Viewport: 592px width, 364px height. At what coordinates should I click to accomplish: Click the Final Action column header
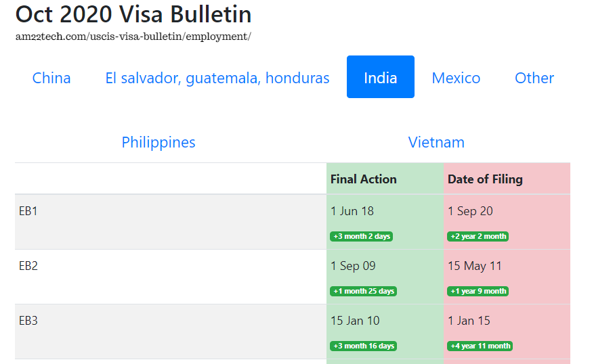[x=363, y=179]
